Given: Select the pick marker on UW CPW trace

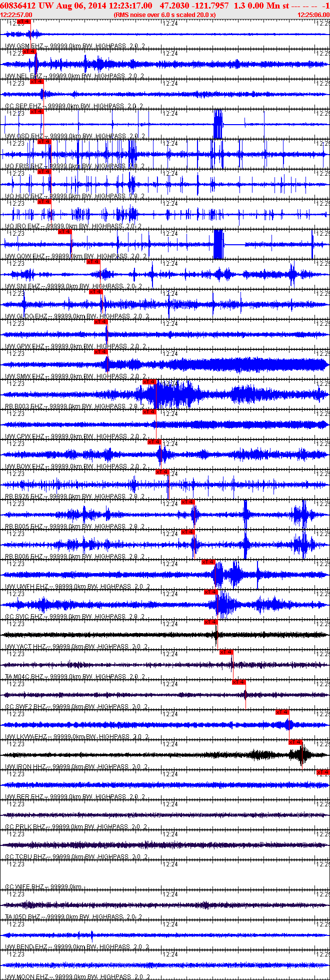Looking at the screenshot, I should pyautogui.click(x=149, y=412).
